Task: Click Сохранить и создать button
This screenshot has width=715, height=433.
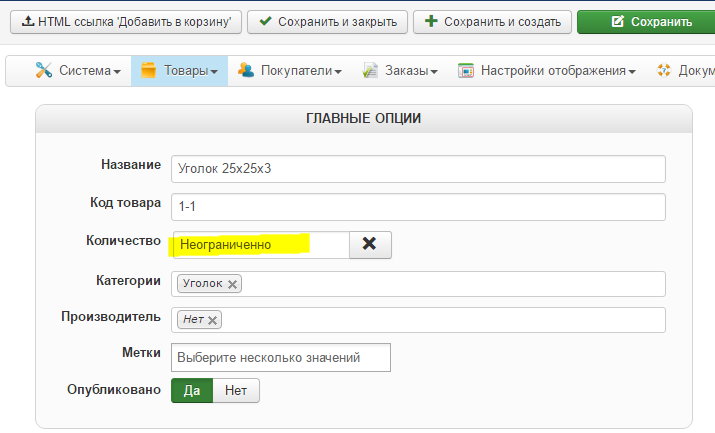Action: pyautogui.click(x=492, y=21)
